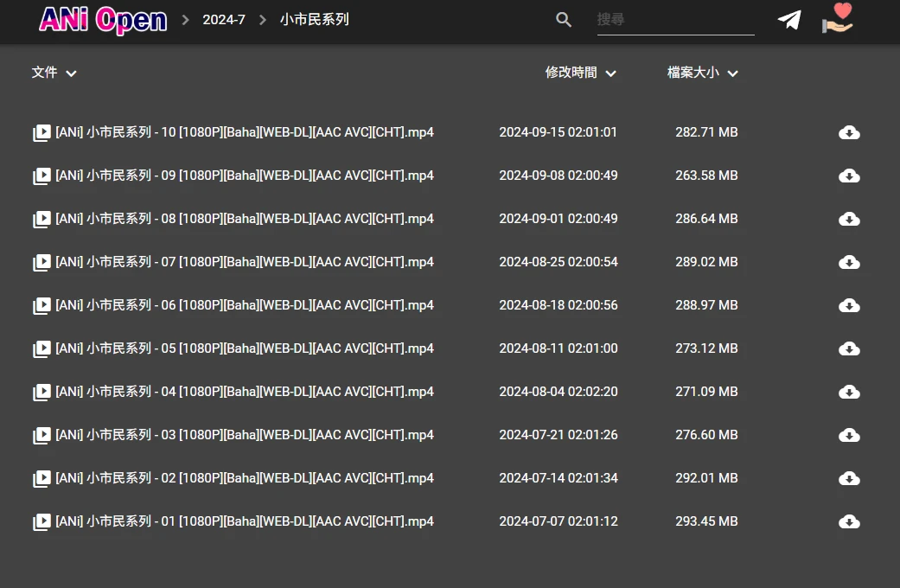Open 小市民系列 episode 05 file
The width and height of the screenshot is (900, 588).
(245, 348)
